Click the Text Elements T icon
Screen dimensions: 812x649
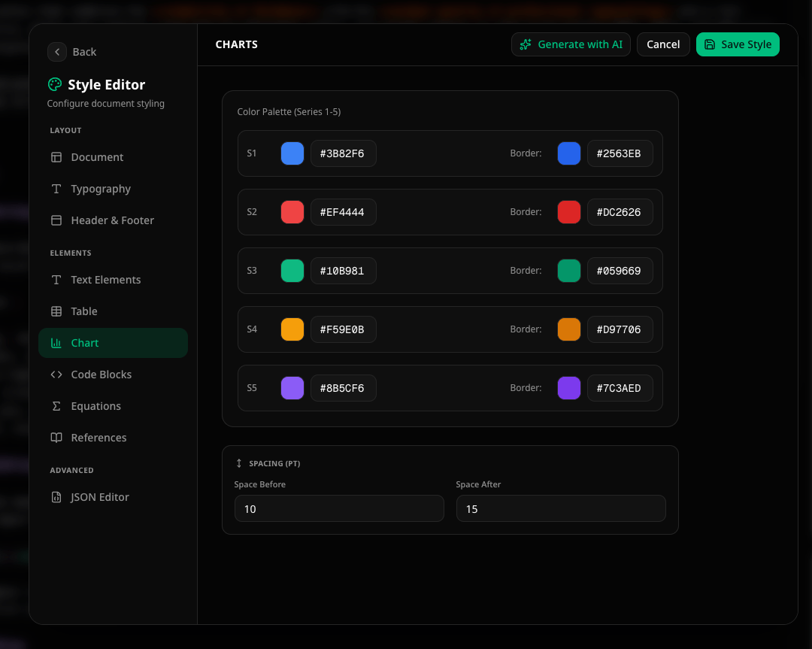click(x=56, y=281)
